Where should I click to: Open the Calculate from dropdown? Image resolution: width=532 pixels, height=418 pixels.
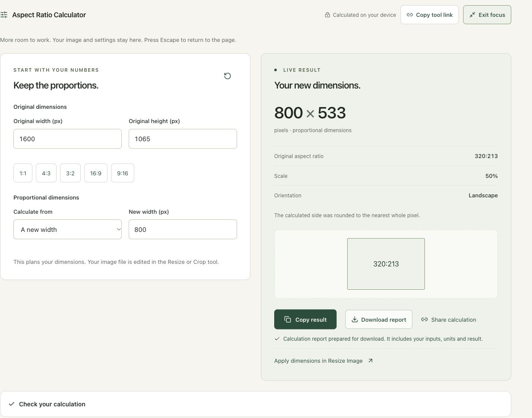(x=67, y=229)
